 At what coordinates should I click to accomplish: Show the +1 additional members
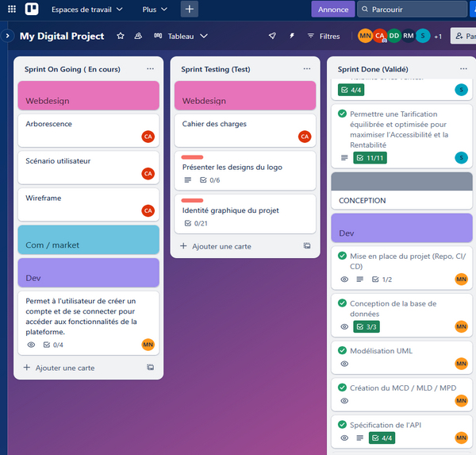pyautogui.click(x=438, y=37)
